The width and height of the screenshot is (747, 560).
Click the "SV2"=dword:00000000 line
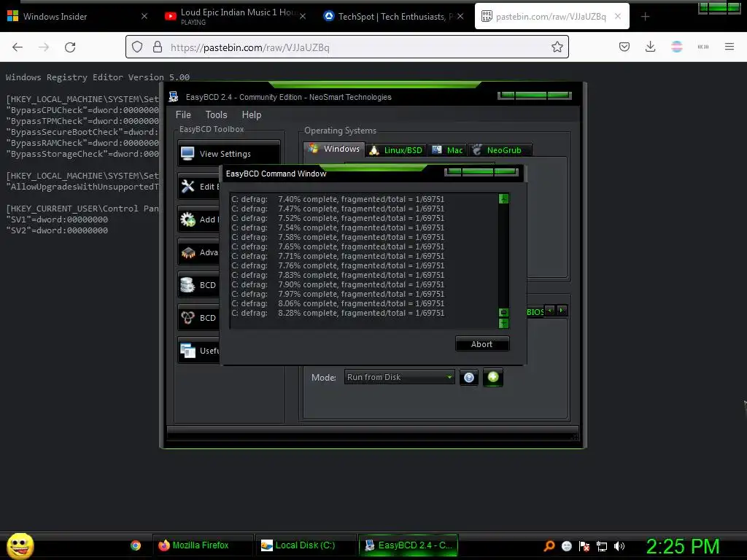57,230
